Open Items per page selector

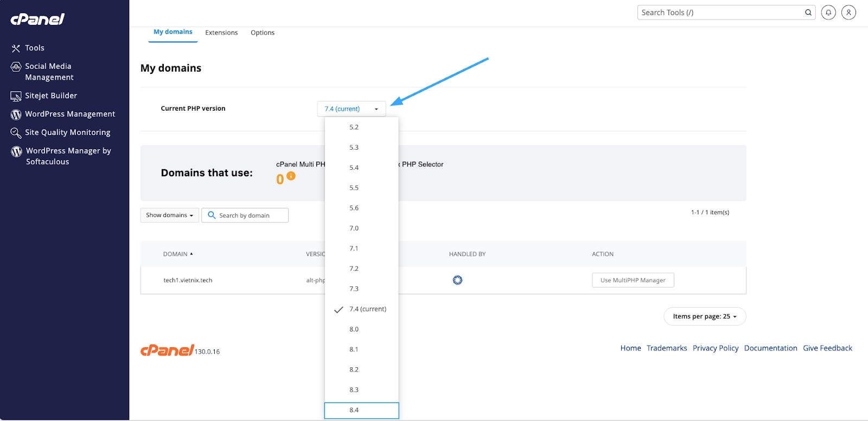coord(704,316)
